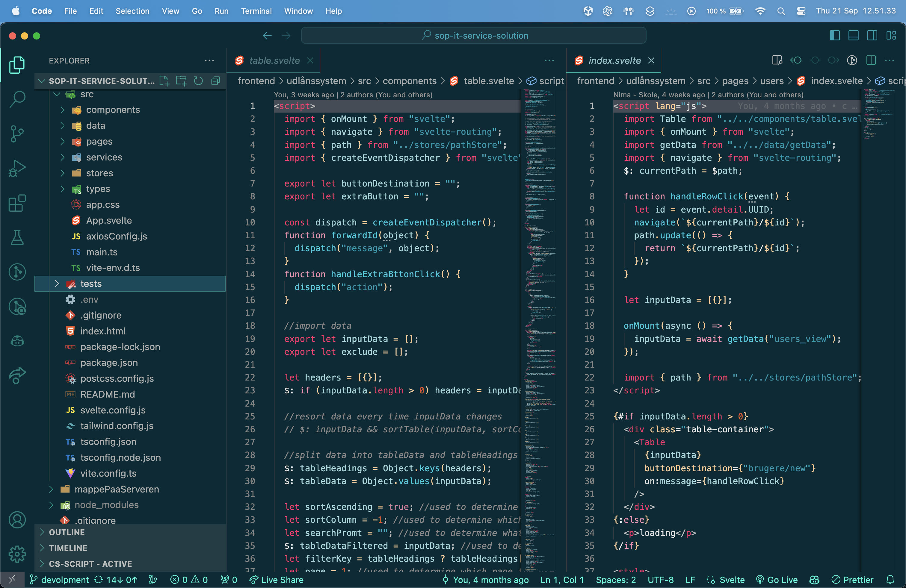Open the File menu

tap(70, 11)
